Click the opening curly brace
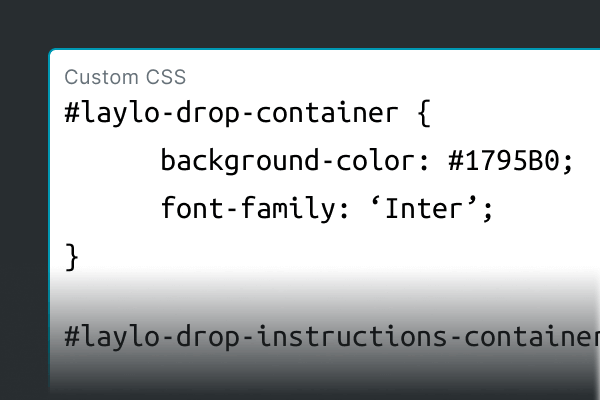The width and height of the screenshot is (600, 400). pos(422,113)
